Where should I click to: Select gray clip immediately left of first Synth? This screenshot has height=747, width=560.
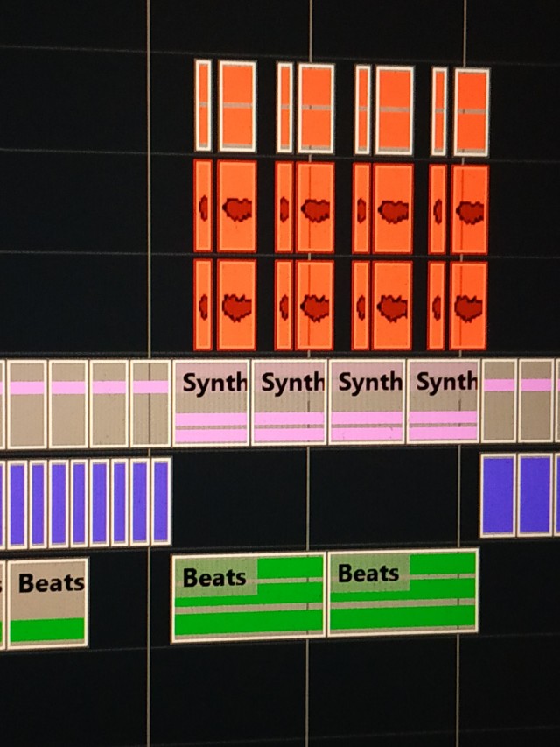coord(150,404)
